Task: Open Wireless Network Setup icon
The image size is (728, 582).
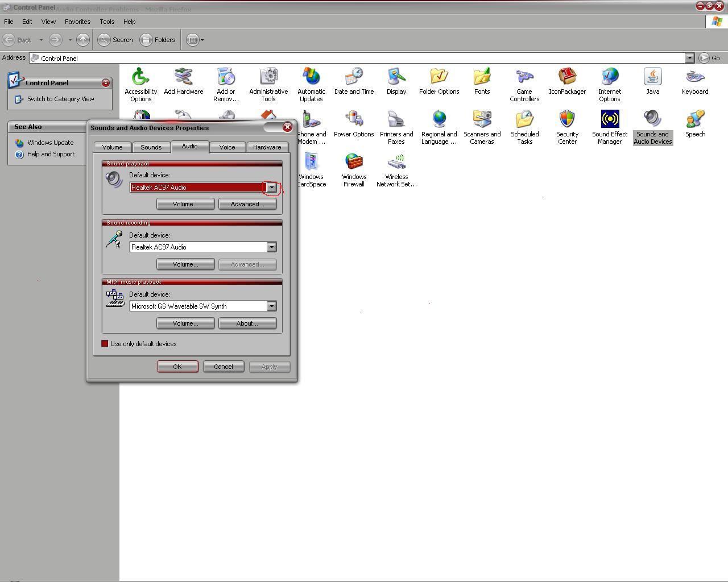Action: [396, 169]
